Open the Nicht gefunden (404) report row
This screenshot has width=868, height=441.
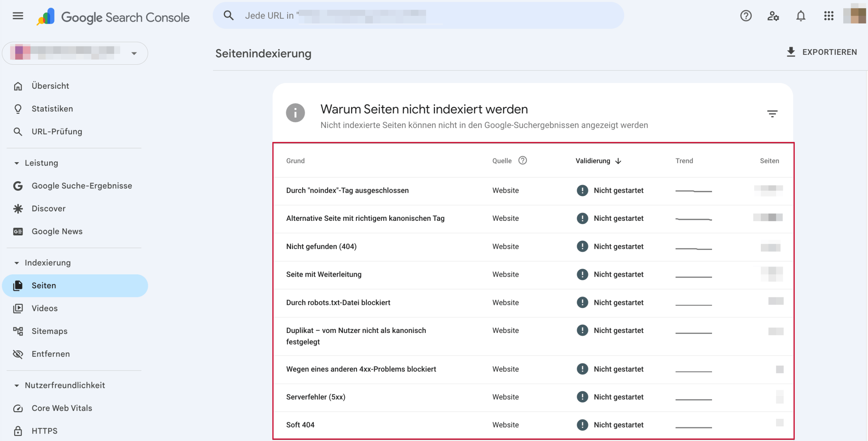coord(321,246)
